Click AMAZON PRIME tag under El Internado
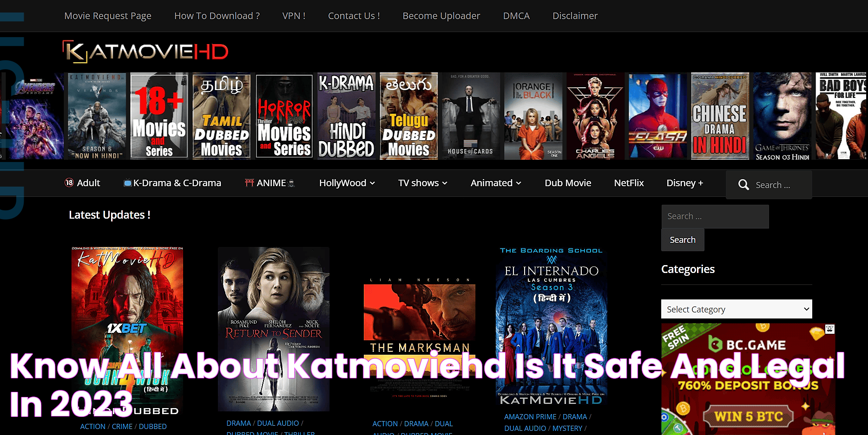Image resolution: width=868 pixels, height=435 pixels. pos(531,417)
